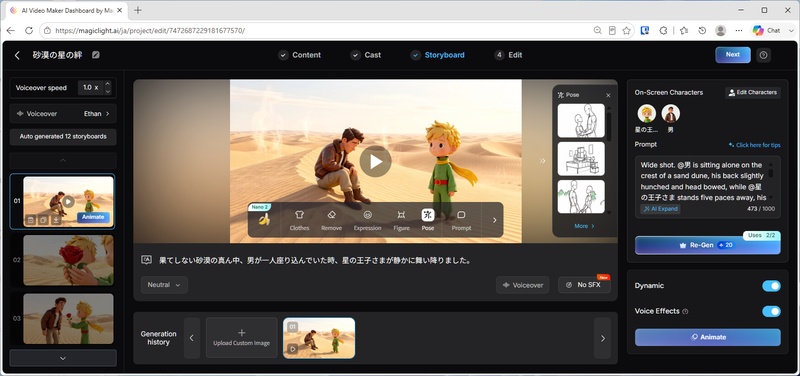Click Voiceover button under narration

522,285
